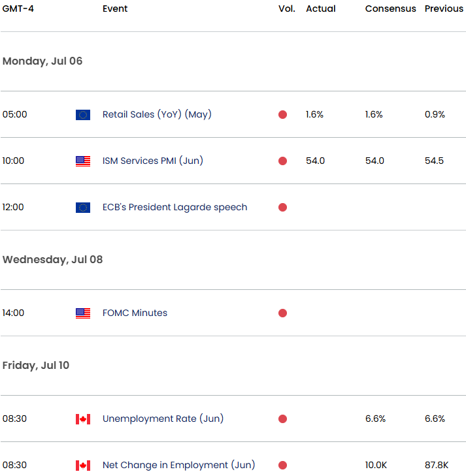Open ISM Services PMI (Jun) event
The width and height of the screenshot is (466, 476).
click(152, 161)
